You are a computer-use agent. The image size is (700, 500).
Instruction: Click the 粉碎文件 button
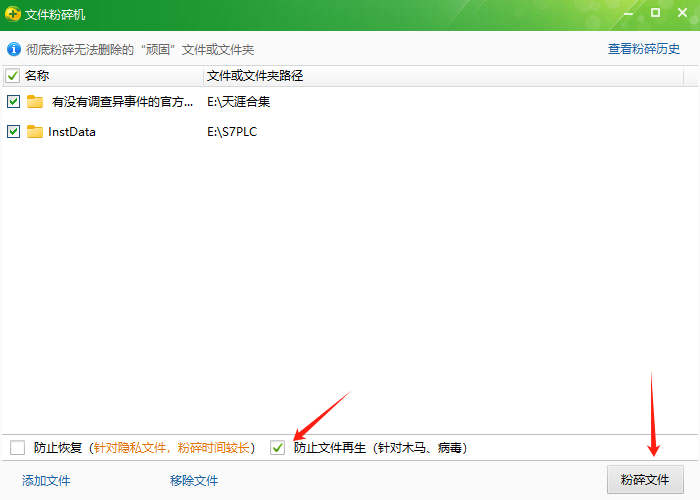tap(645, 480)
